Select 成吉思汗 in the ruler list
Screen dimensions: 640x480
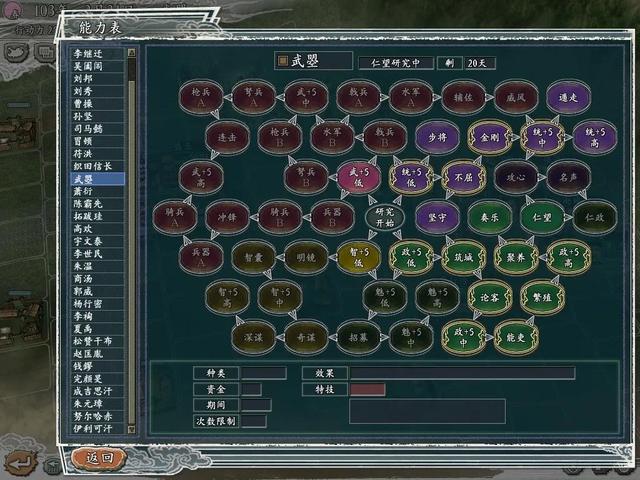[97, 391]
